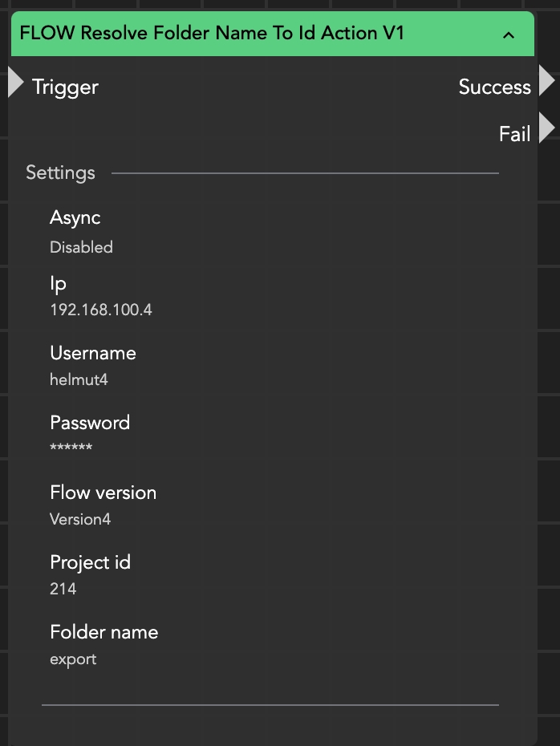Click the Project id label
Image resolution: width=560 pixels, height=746 pixels.
(x=90, y=562)
